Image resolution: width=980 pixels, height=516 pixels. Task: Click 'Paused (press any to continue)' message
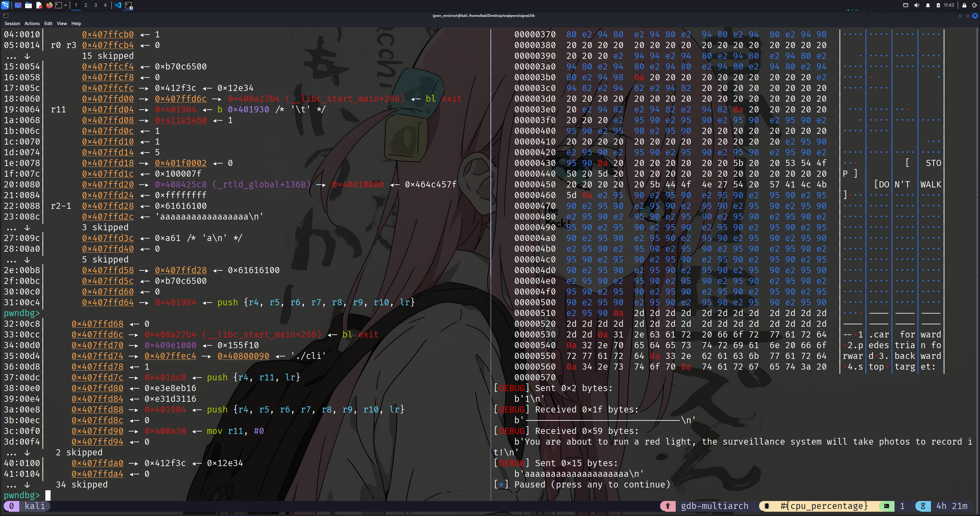(x=592, y=484)
